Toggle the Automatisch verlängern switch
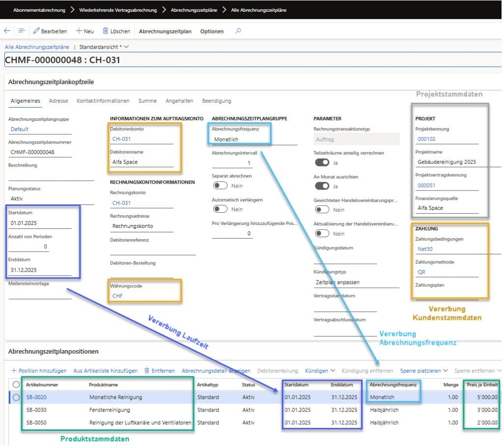Screen dimensions: 503x448 tap(220, 209)
